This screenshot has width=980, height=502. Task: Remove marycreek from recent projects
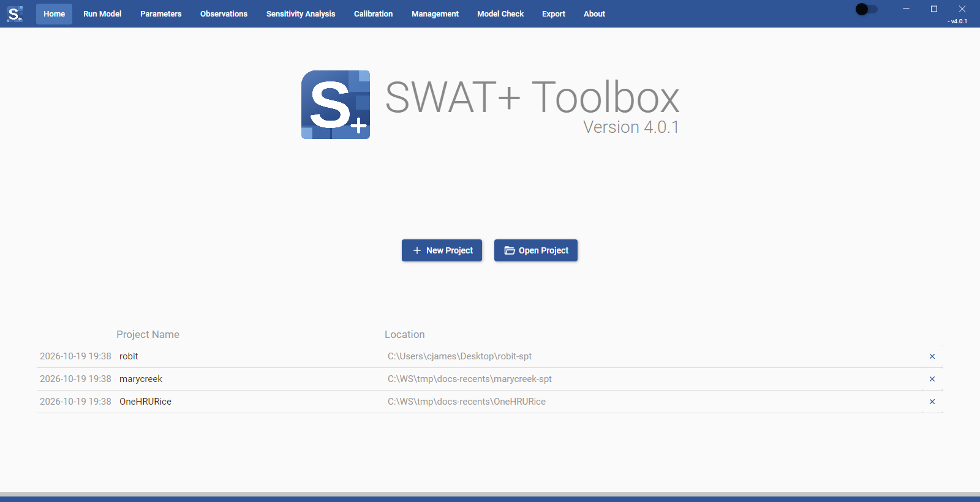pos(932,379)
